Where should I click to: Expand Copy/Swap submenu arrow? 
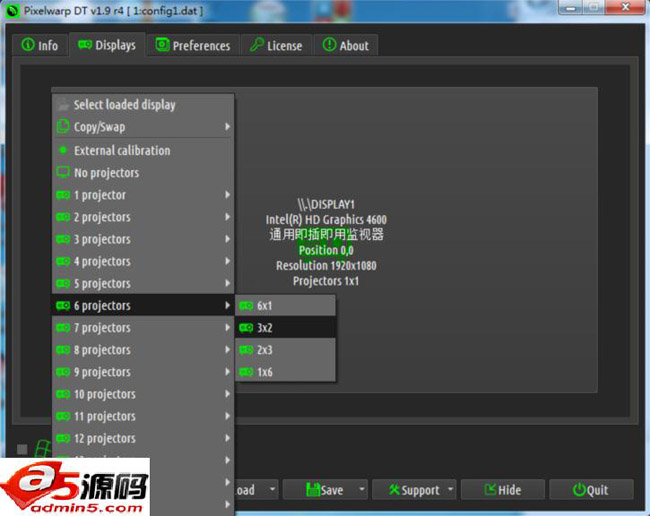pyautogui.click(x=227, y=126)
